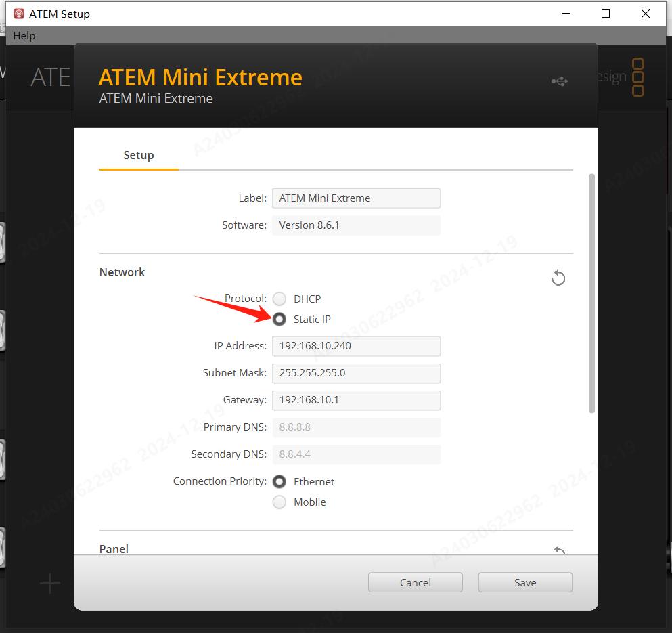Click the Panel section revert arrow icon
Viewport: 672px width, 633px height.
(x=559, y=549)
